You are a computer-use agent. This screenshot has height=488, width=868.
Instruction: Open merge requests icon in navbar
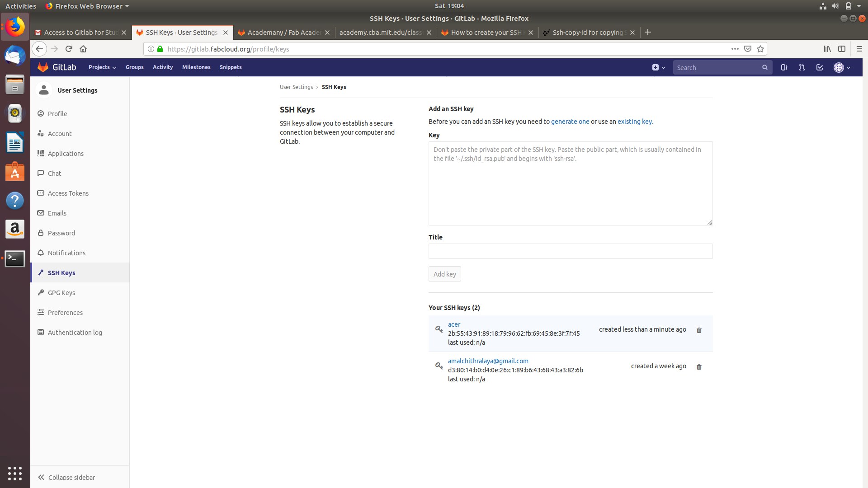(802, 67)
